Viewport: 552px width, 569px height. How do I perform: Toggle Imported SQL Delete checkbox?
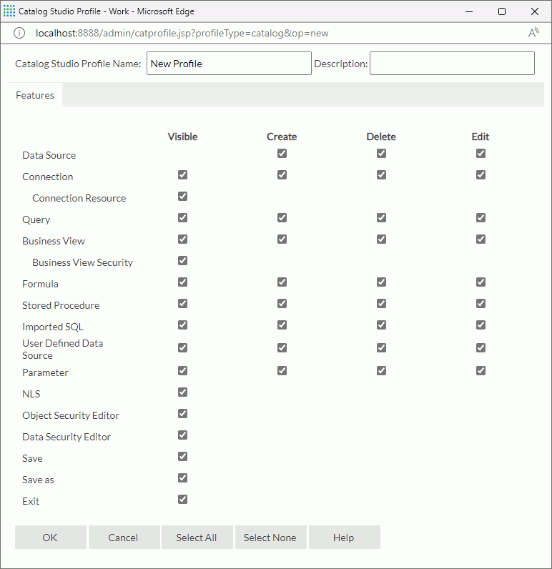coord(381,325)
